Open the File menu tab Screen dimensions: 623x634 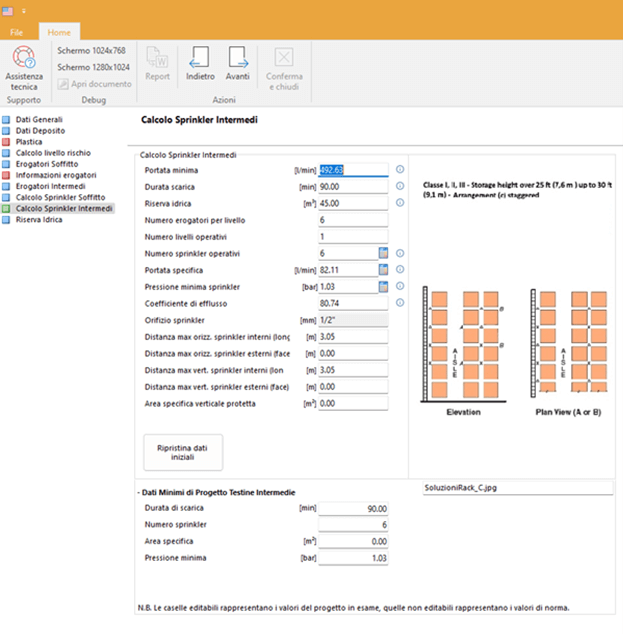(17, 32)
